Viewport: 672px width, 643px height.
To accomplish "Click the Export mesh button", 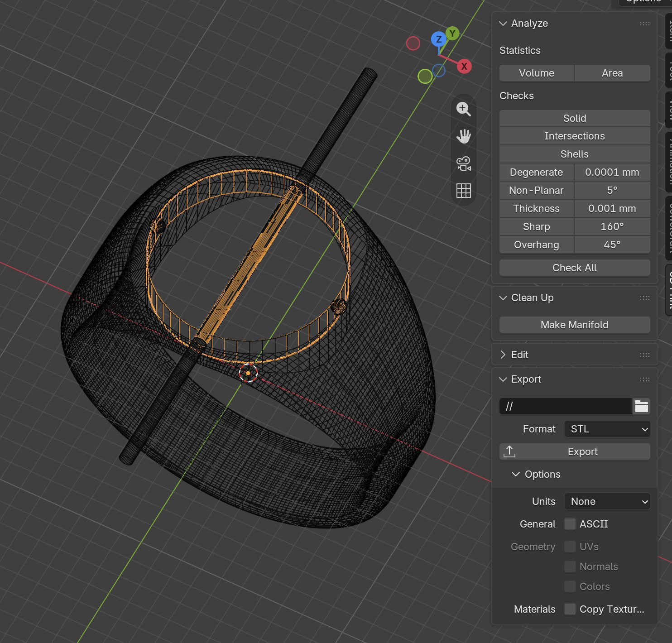I will coord(575,451).
